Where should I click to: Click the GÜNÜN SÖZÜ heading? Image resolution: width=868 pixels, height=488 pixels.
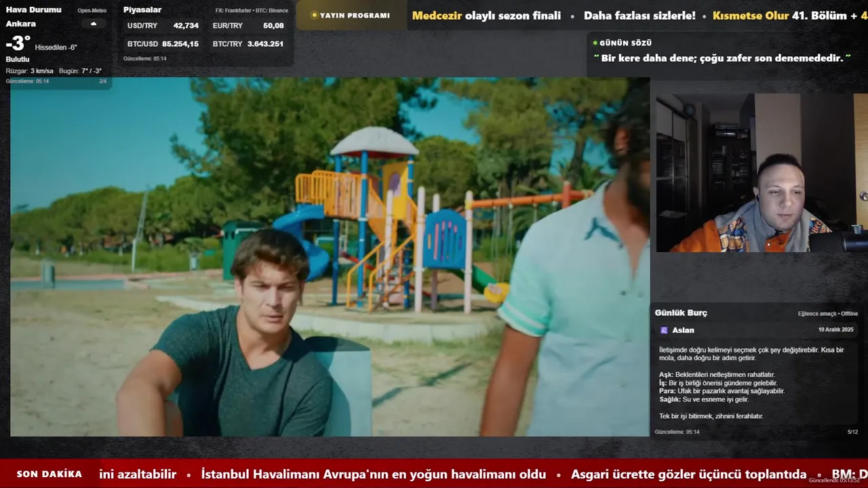(x=625, y=43)
